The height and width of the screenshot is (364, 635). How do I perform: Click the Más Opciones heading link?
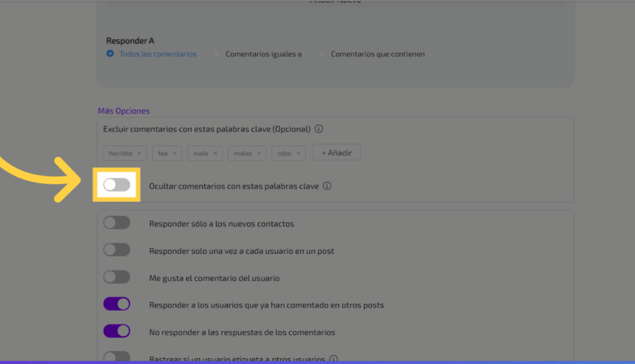point(123,111)
